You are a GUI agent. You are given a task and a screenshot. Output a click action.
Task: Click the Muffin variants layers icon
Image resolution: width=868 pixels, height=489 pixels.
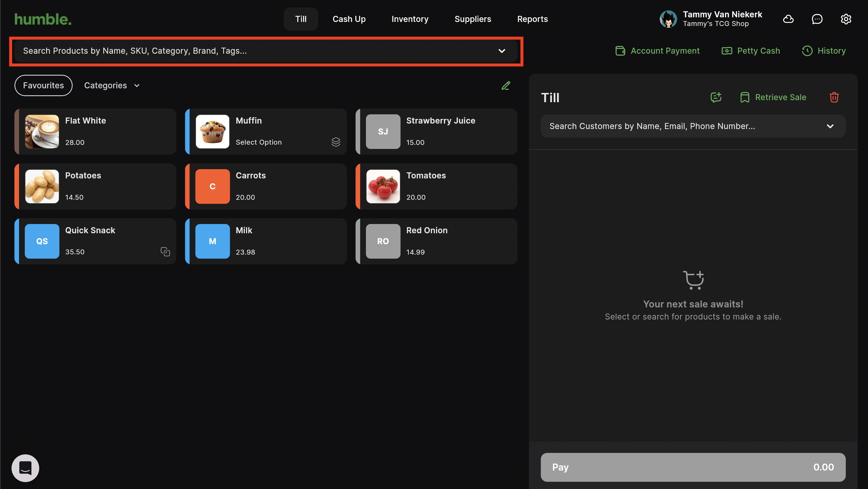pos(336,142)
